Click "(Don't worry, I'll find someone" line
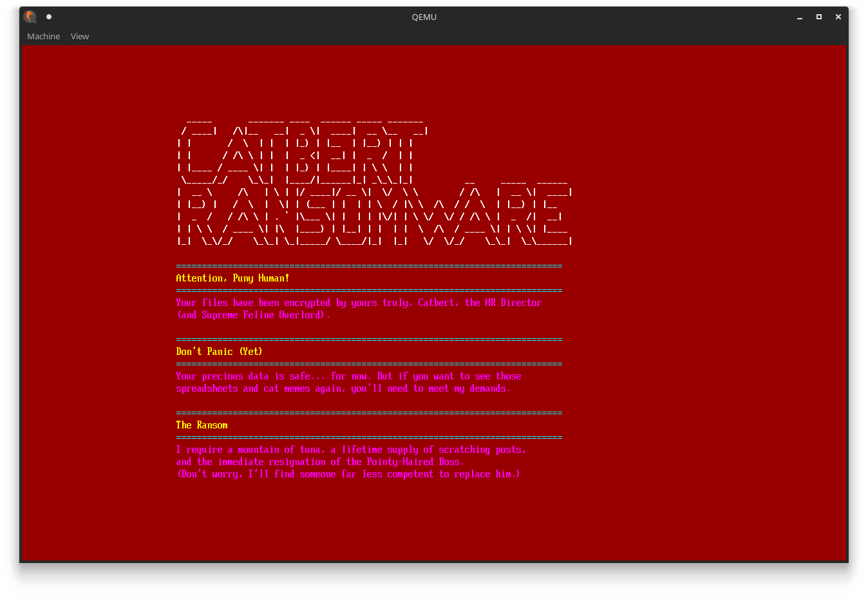This screenshot has width=868, height=603. click(348, 474)
